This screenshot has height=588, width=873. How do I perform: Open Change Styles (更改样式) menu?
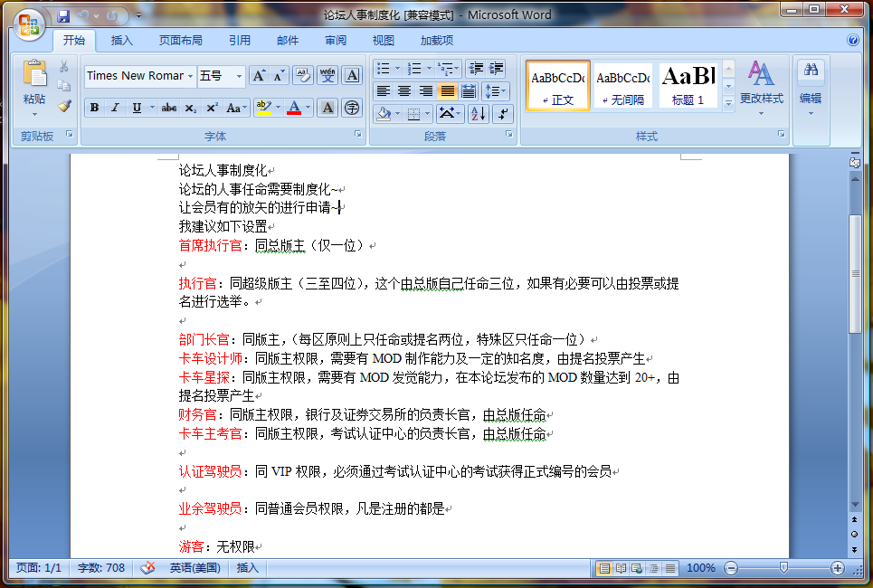point(761,89)
